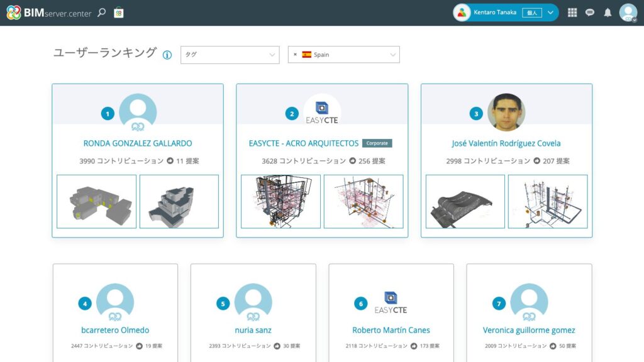This screenshot has height=362, width=644.
Task: Click José Valentín's profile photo
Action: coord(506,112)
